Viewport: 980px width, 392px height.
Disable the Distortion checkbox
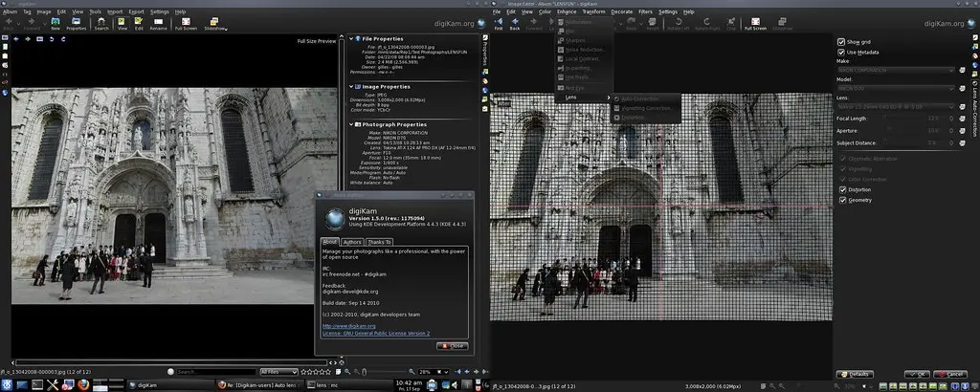(x=840, y=189)
